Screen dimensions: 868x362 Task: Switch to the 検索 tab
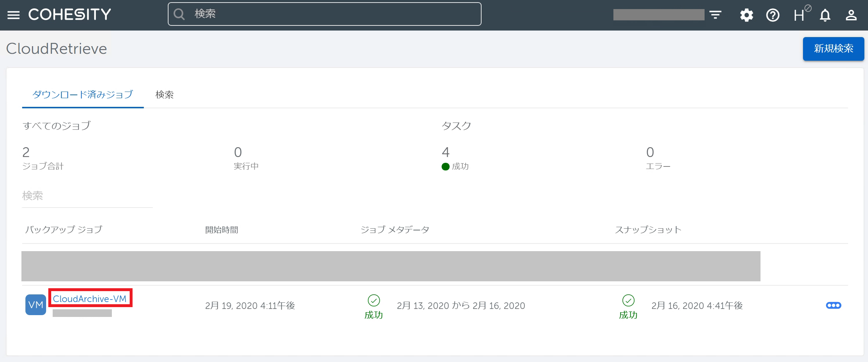(x=165, y=95)
